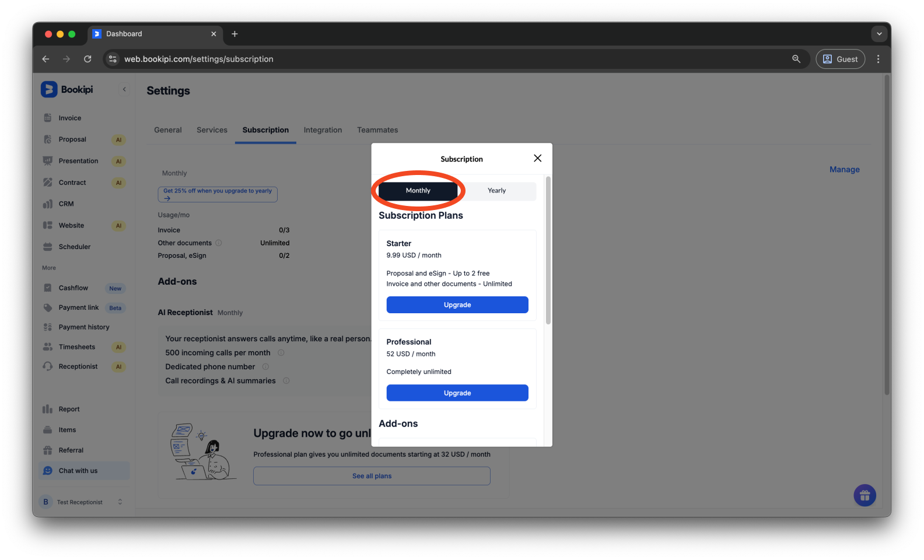This screenshot has height=560, width=924.
Task: Click the "9.99 USD / month" price text
Action: point(414,256)
